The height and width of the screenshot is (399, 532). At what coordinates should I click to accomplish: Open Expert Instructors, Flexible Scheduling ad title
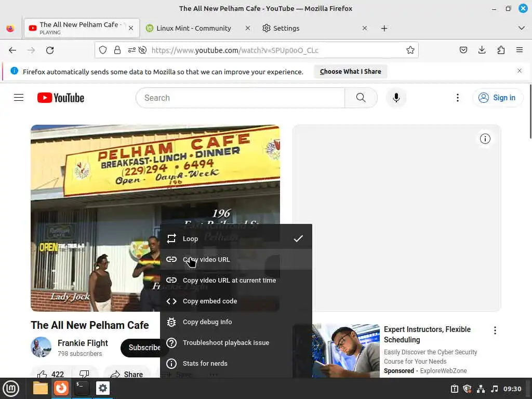click(x=427, y=335)
